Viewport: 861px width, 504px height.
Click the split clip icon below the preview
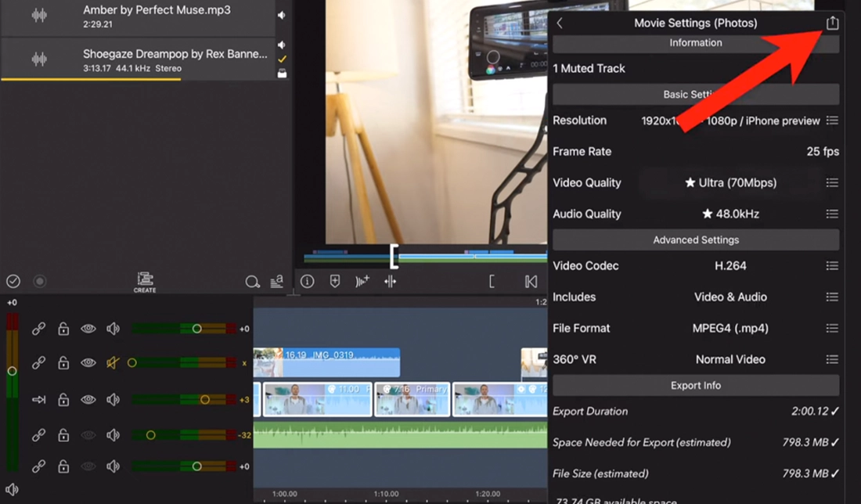coord(390,281)
